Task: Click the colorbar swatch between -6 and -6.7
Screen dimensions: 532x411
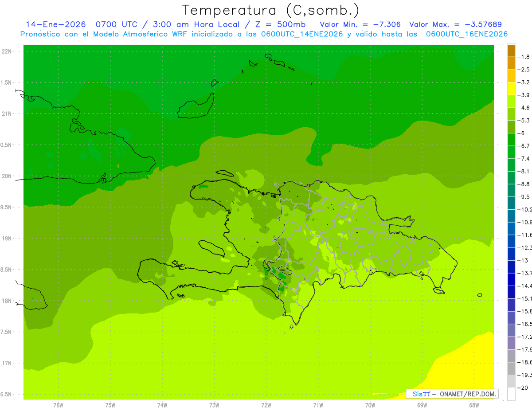Action: [x=511, y=140]
